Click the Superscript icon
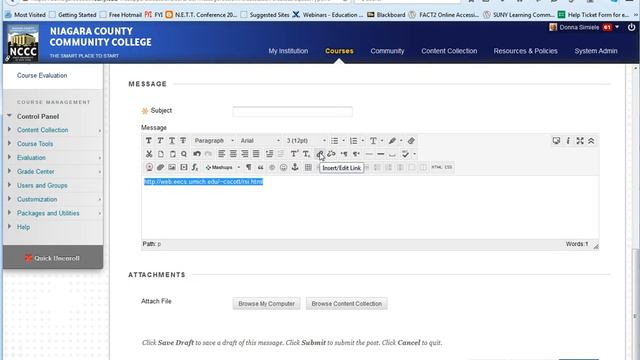The height and width of the screenshot is (360, 640). (294, 154)
